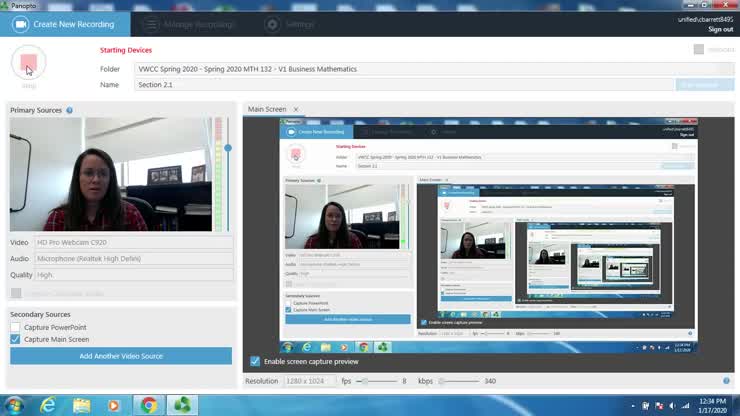
Task: Open the Audio microphone source dropdown
Action: pos(133,258)
